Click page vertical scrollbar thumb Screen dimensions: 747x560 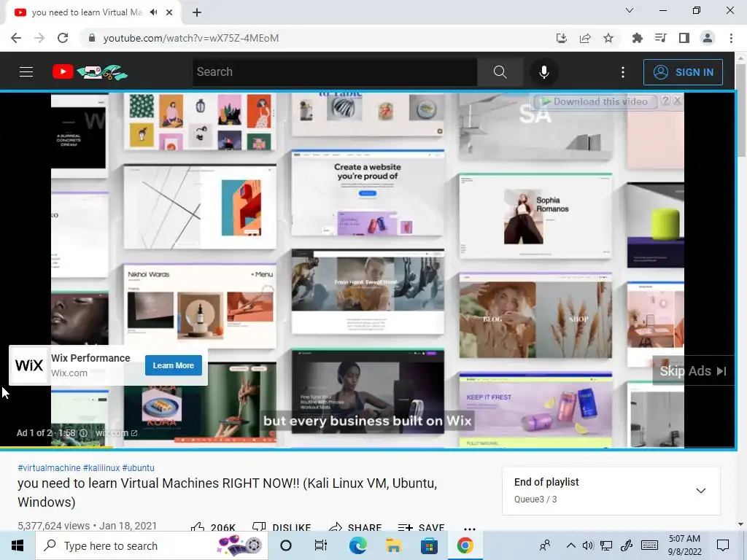pos(741,109)
